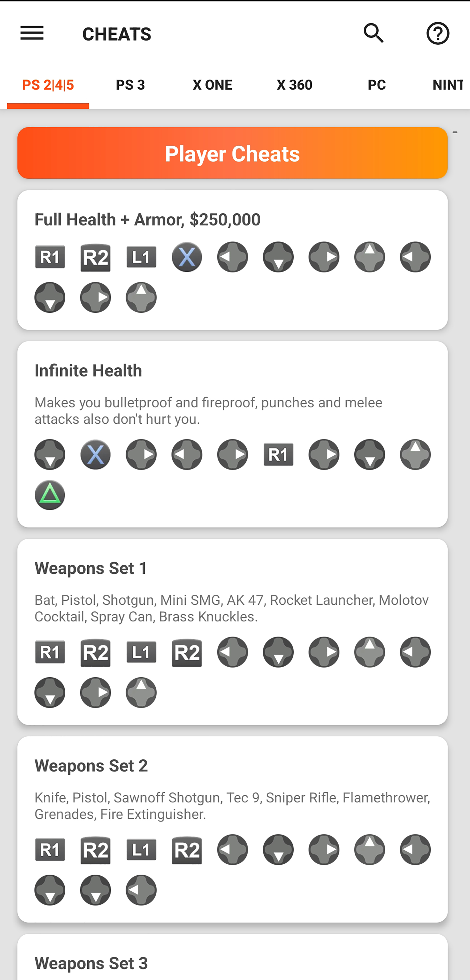Tap the search magnifier icon
The image size is (470, 980).
click(373, 33)
